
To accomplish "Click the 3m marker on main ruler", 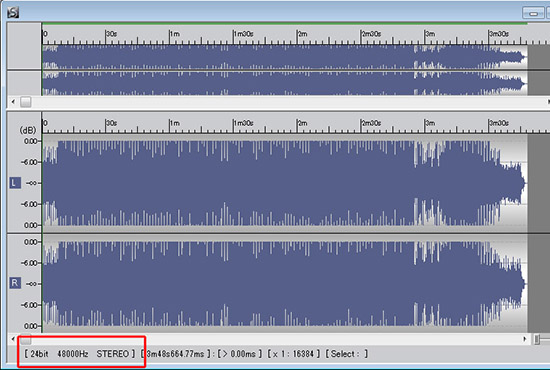I will coord(430,123).
